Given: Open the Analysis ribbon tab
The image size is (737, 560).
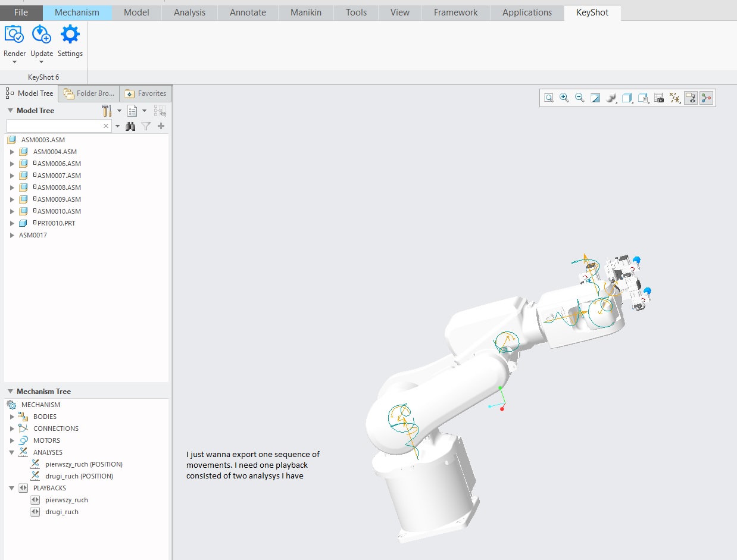Looking at the screenshot, I should (x=189, y=11).
